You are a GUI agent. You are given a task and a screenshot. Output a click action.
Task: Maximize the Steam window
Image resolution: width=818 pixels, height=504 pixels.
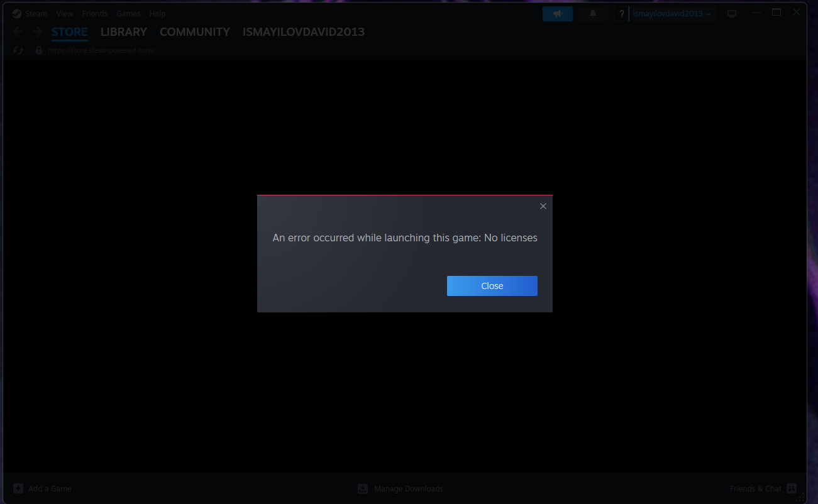tap(777, 13)
